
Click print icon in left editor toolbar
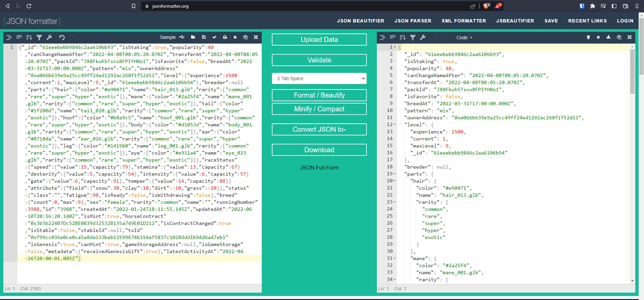225,37
